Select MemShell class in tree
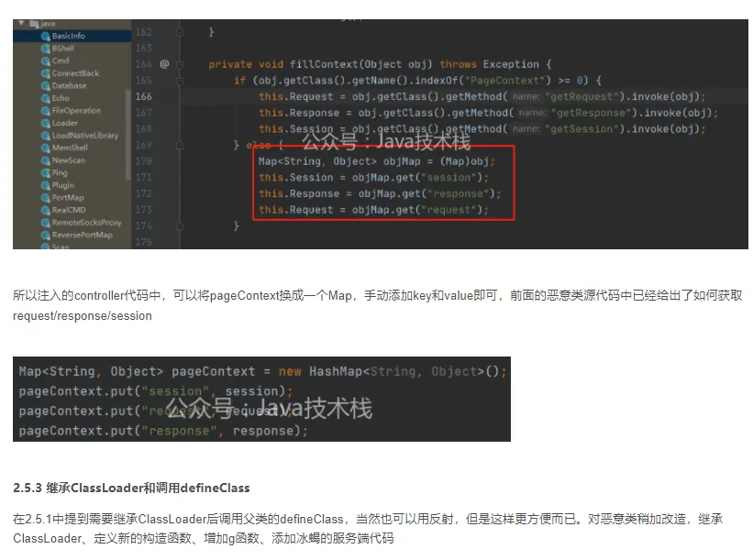The height and width of the screenshot is (560, 753). pyautogui.click(x=70, y=148)
